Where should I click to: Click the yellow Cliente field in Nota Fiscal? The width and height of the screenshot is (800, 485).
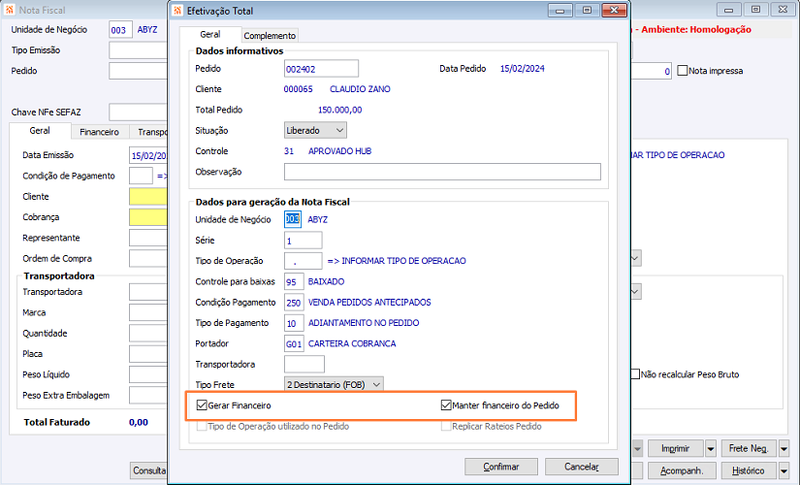point(148,196)
